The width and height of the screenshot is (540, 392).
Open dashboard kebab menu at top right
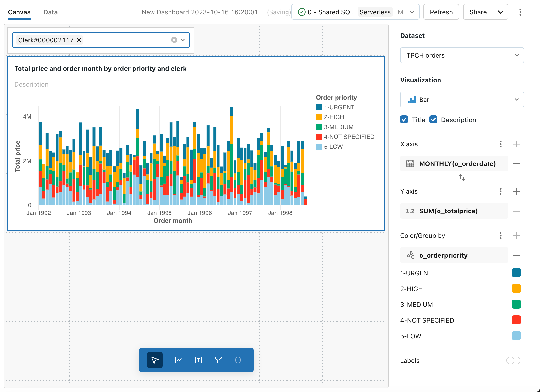pyautogui.click(x=520, y=12)
